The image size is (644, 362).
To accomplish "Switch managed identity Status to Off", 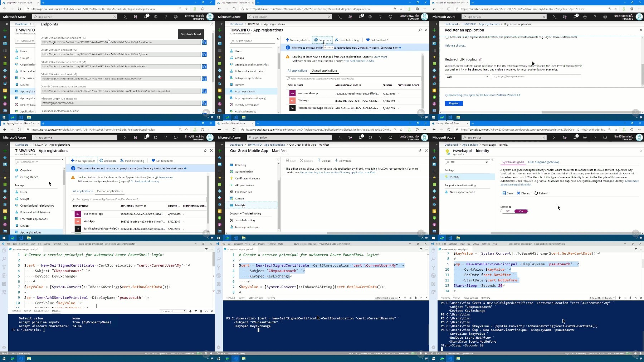I will (x=507, y=211).
